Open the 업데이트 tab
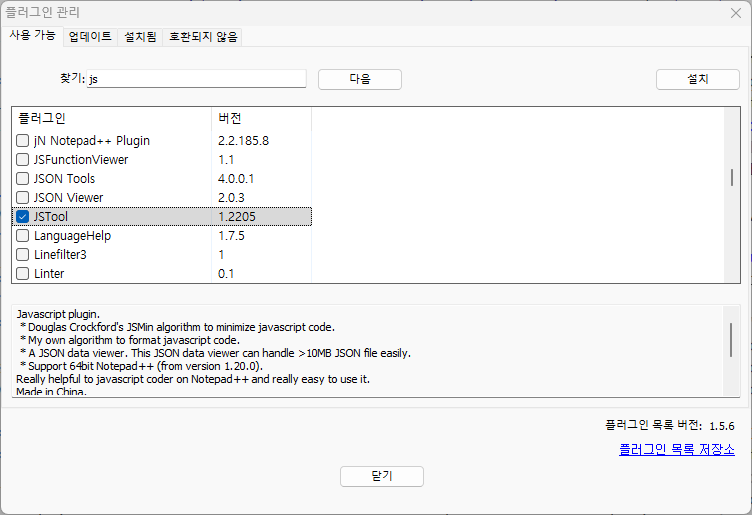Image resolution: width=752 pixels, height=515 pixels. [90, 37]
